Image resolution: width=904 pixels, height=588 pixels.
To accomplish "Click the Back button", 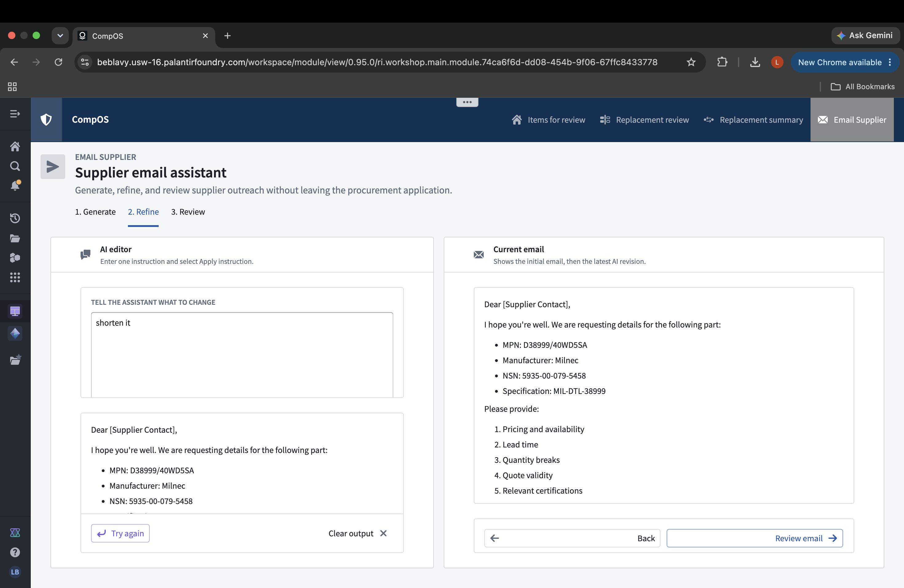I will pyautogui.click(x=572, y=538).
